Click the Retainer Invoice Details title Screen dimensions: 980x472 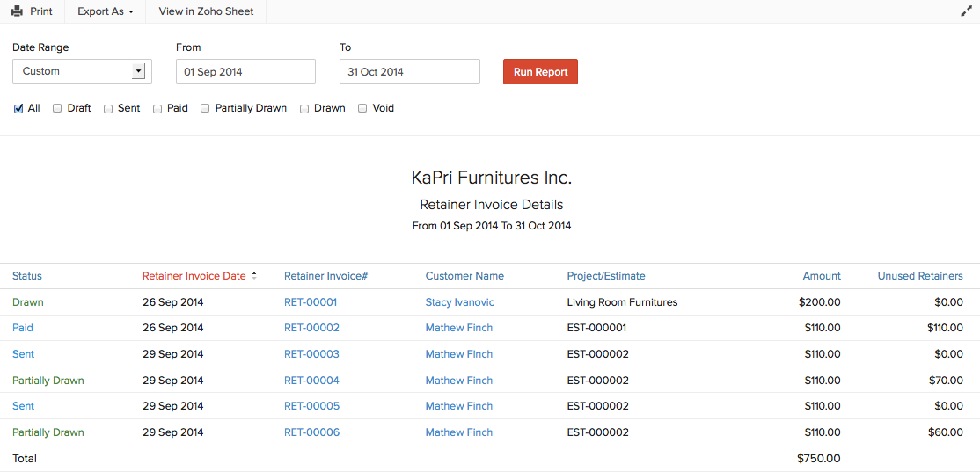pos(491,204)
